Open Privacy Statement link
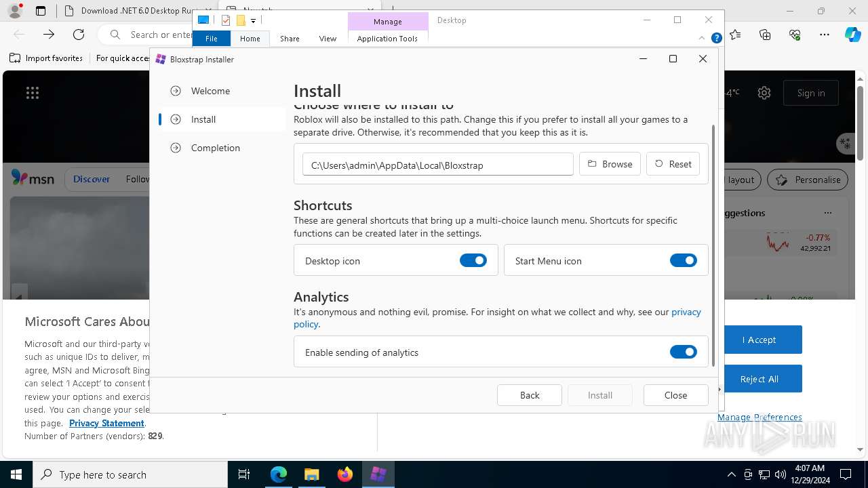Image resolution: width=868 pixels, height=488 pixels. 106,423
